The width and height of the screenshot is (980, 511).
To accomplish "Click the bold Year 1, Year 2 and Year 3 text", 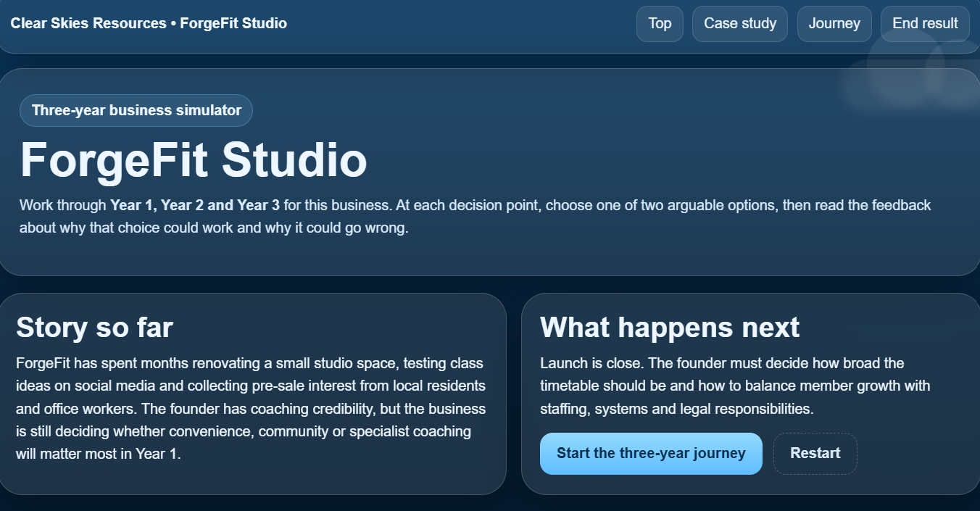I will pyautogui.click(x=195, y=205).
